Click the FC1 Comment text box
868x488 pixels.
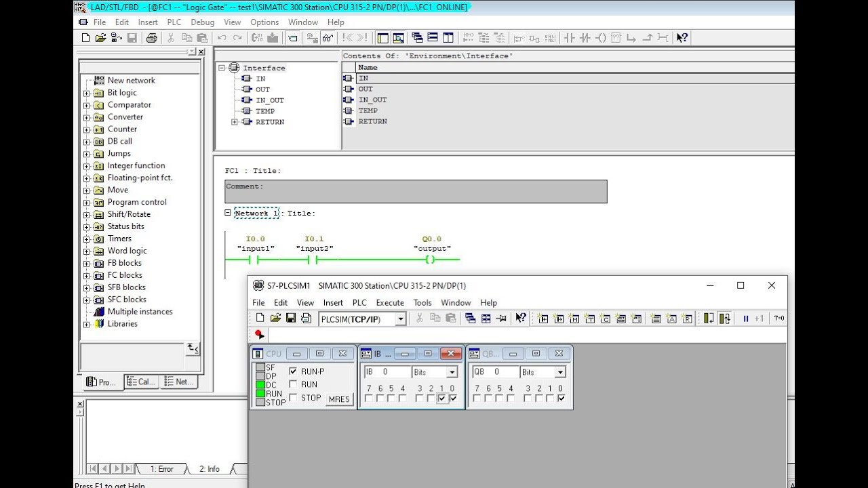point(416,191)
